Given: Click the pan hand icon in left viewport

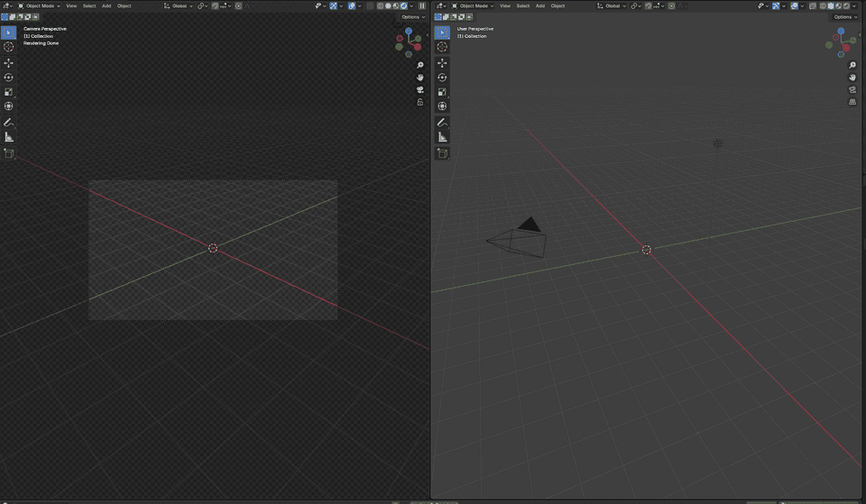Looking at the screenshot, I should click(x=419, y=78).
